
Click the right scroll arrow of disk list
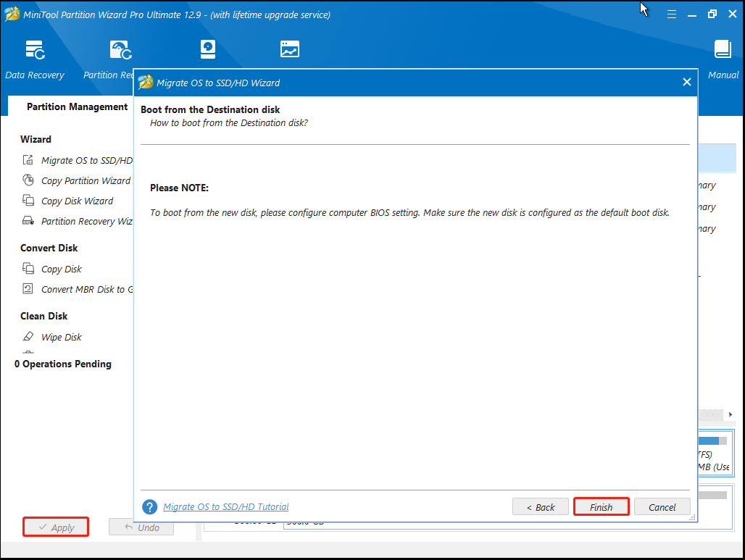coord(731,414)
